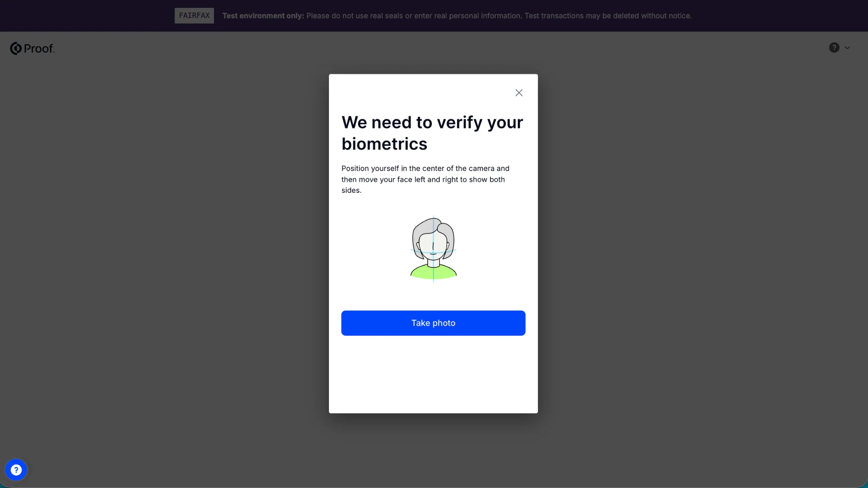
Task: Click the 'Test environment only:' bold label
Action: [x=263, y=16]
